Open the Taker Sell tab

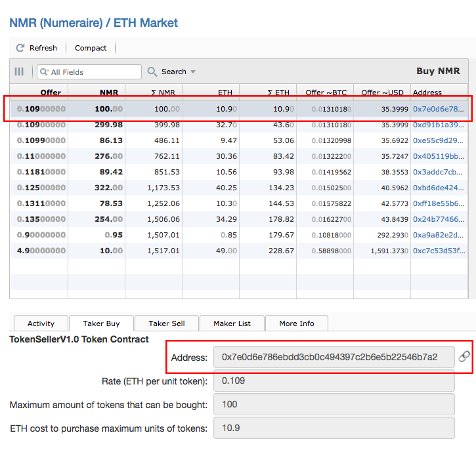[x=167, y=323]
